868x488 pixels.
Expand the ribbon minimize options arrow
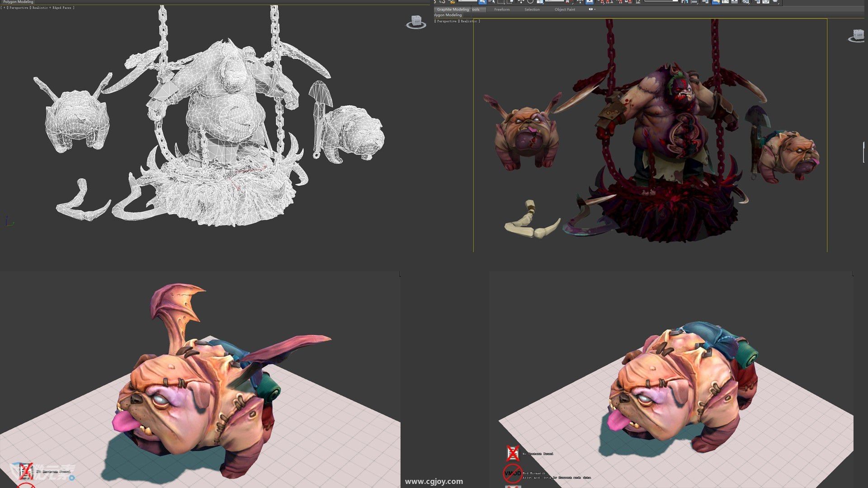[595, 9]
